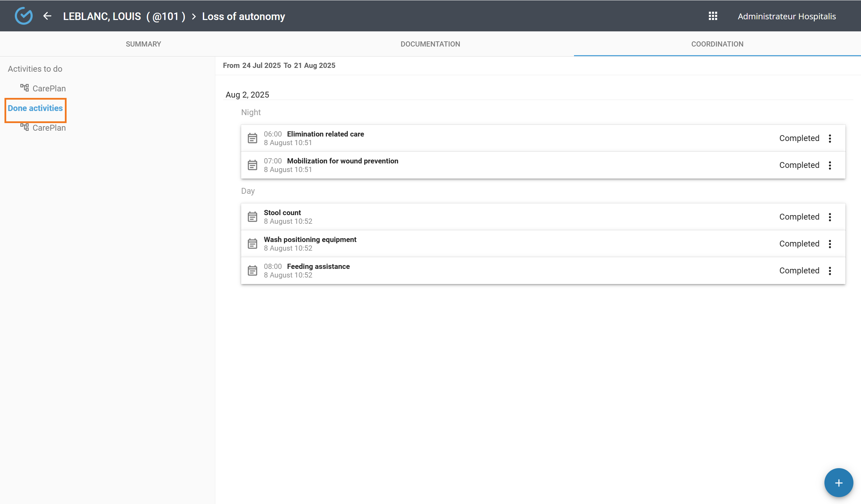
Task: Open the apps grid menu
Action: [713, 16]
